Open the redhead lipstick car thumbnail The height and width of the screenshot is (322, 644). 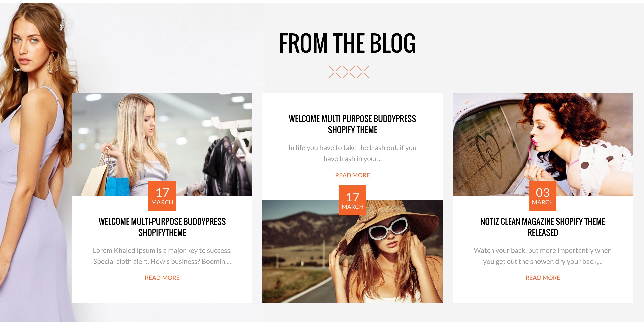point(543,144)
